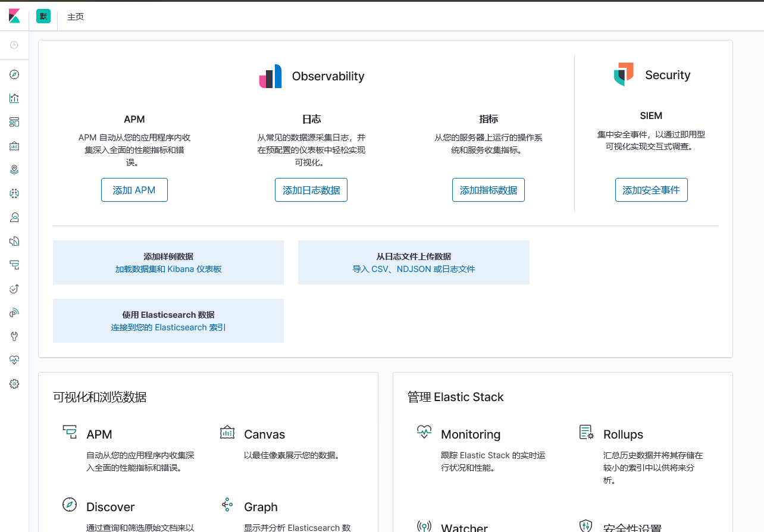Click the SIEM heading under Security

point(652,115)
